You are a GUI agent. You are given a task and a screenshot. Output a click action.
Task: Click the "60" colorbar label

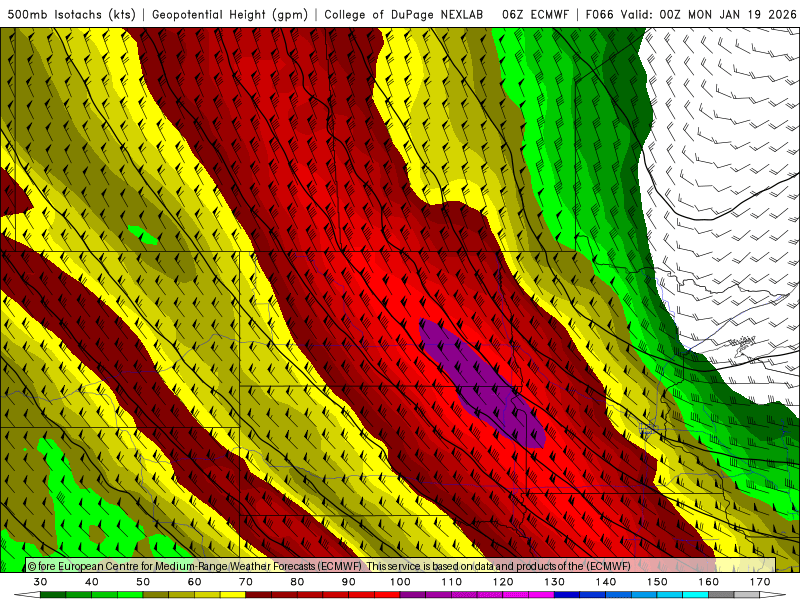194,582
